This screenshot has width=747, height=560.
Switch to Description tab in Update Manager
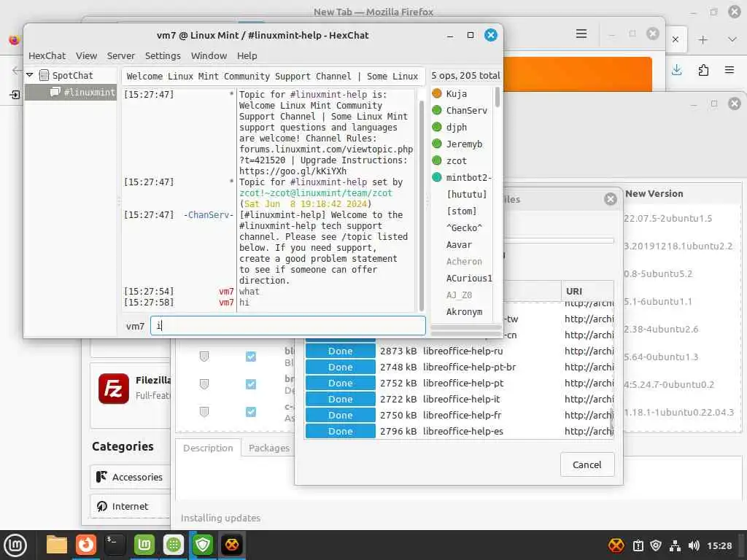[x=208, y=448]
